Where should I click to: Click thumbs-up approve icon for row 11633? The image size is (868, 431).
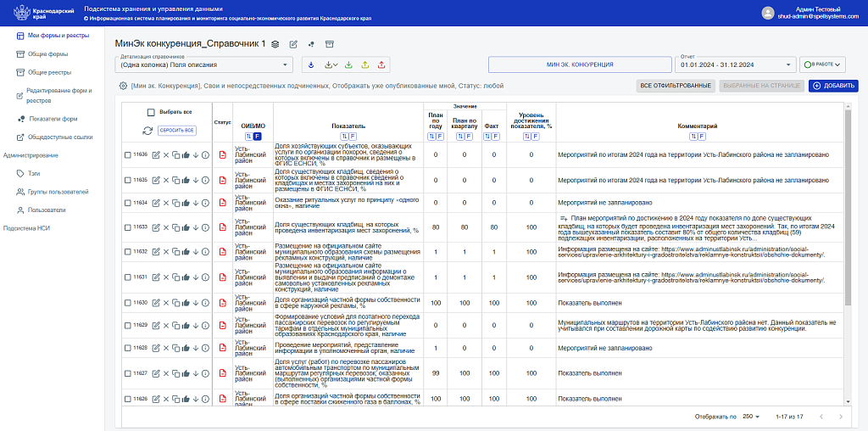pos(186,227)
